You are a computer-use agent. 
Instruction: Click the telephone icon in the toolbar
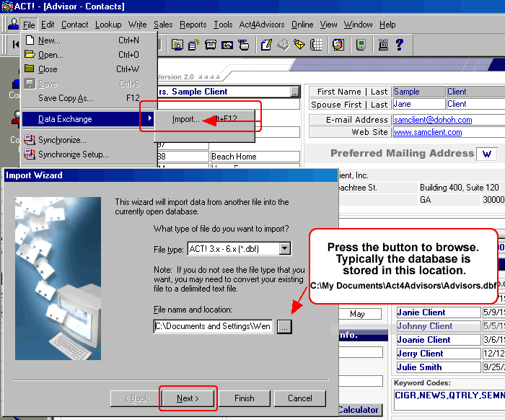(x=211, y=45)
